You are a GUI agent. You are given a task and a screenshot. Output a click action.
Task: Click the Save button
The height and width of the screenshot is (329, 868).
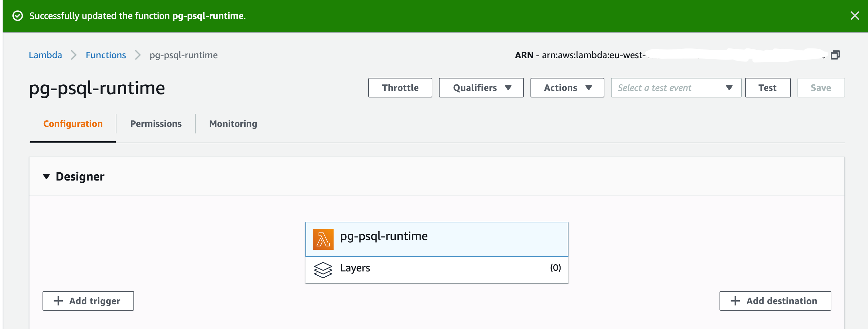click(x=821, y=88)
